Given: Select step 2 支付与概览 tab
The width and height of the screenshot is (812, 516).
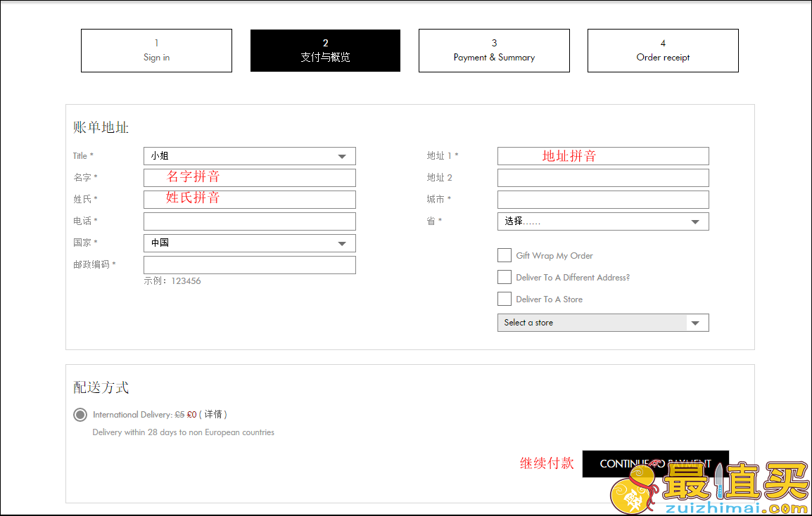Looking at the screenshot, I should tap(325, 50).
